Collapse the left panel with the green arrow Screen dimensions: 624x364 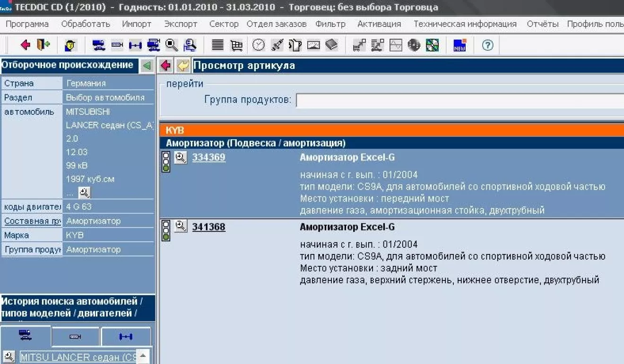pyautogui.click(x=147, y=66)
